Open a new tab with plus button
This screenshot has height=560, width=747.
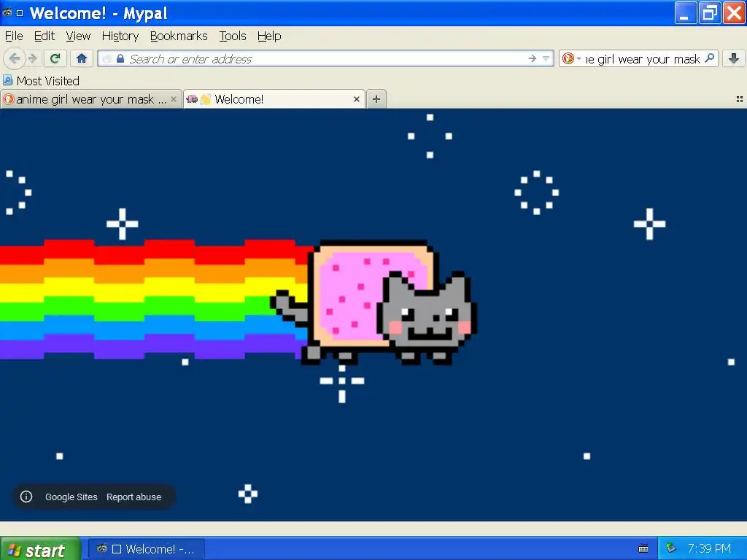(376, 99)
